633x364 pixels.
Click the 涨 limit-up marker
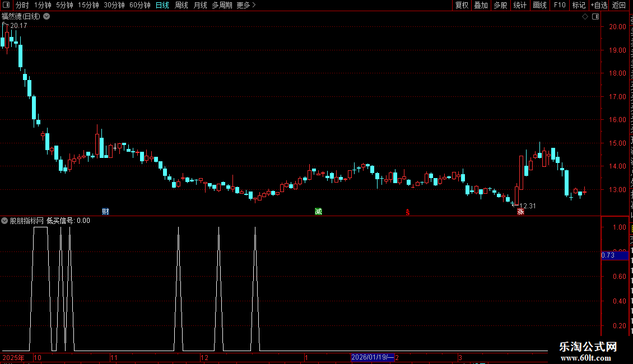click(520, 212)
